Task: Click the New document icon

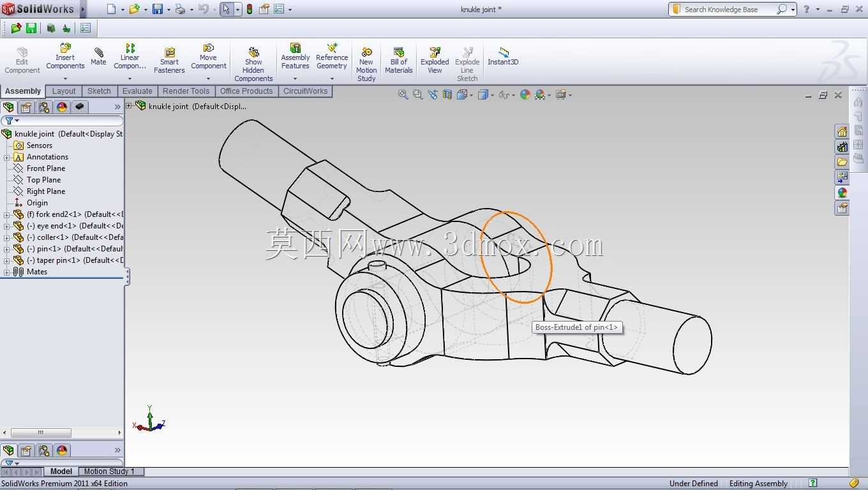Action: tap(112, 9)
